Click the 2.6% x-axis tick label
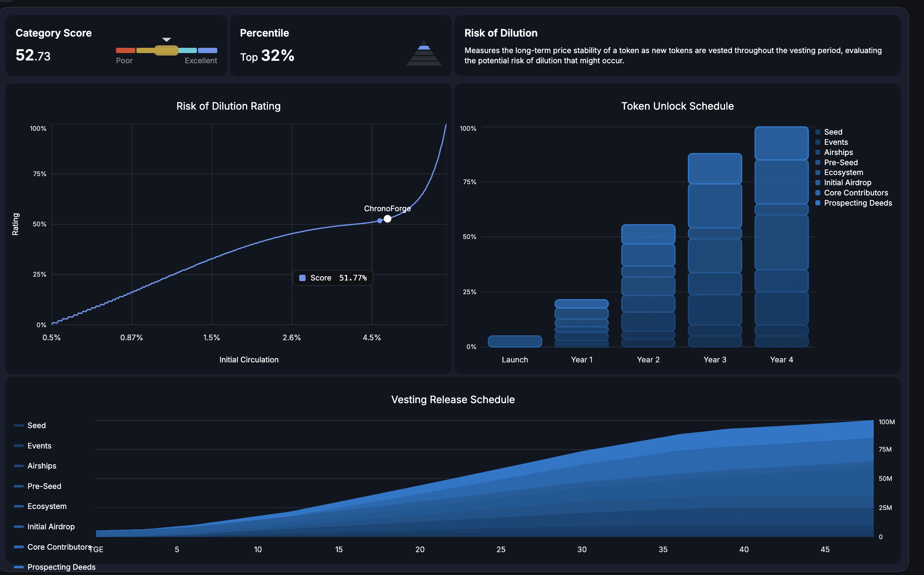 [x=291, y=338]
